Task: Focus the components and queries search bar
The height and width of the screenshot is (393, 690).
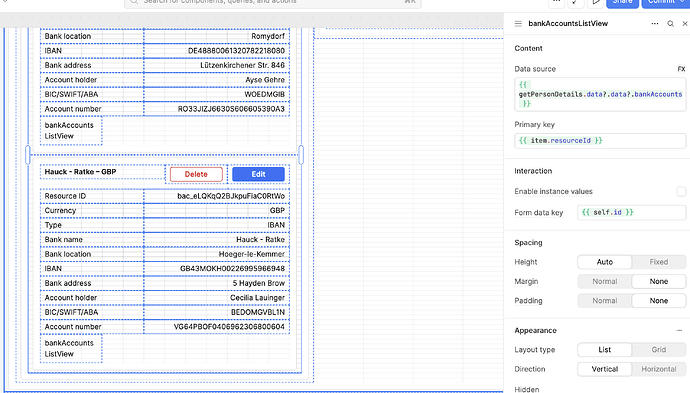Action: (x=273, y=3)
